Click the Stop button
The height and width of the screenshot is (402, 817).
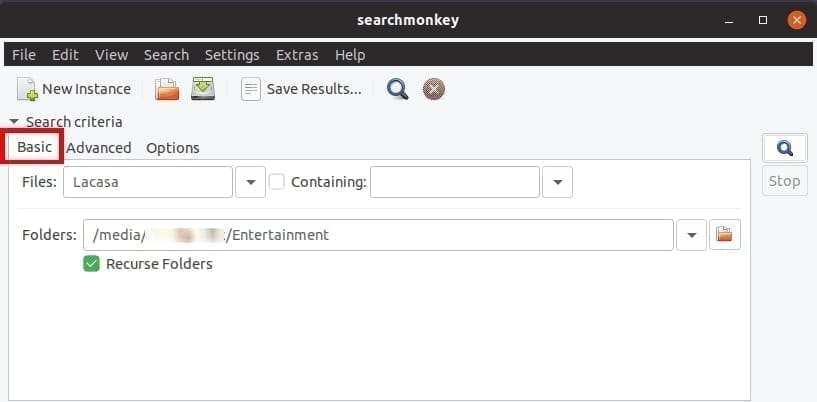click(785, 181)
